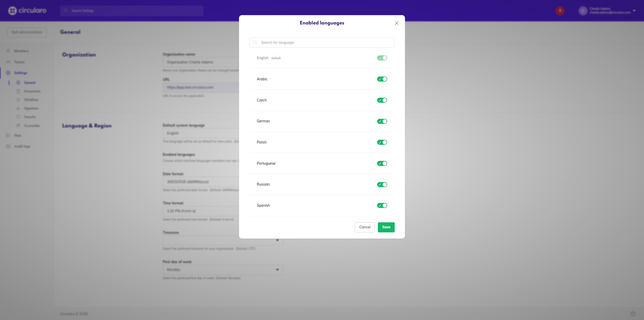Close the Enabled languages dialog

396,23
